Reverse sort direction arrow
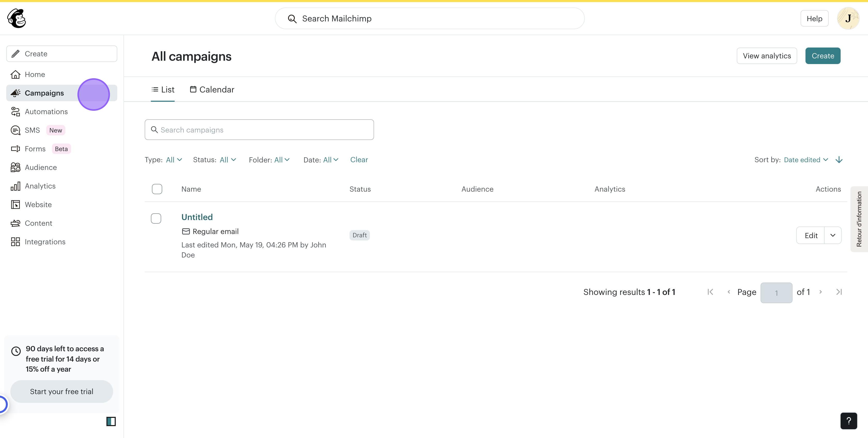868x438 pixels. (839, 160)
